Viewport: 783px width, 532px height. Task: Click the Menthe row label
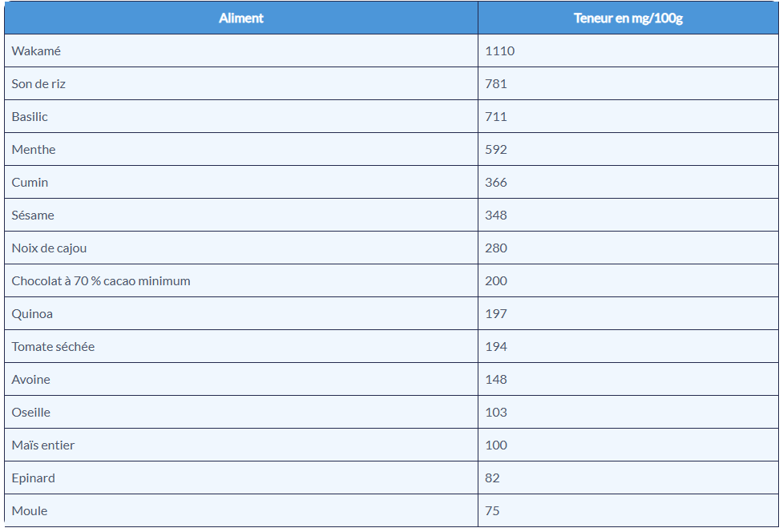click(x=34, y=150)
